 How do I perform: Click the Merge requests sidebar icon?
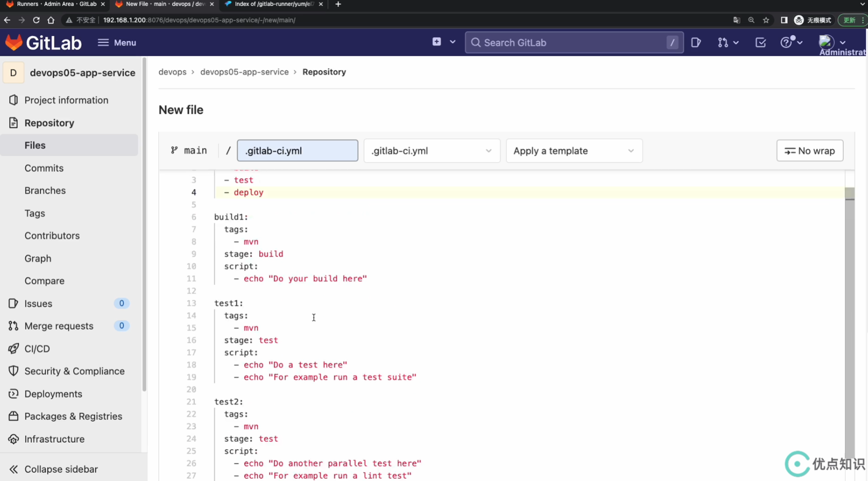14,326
